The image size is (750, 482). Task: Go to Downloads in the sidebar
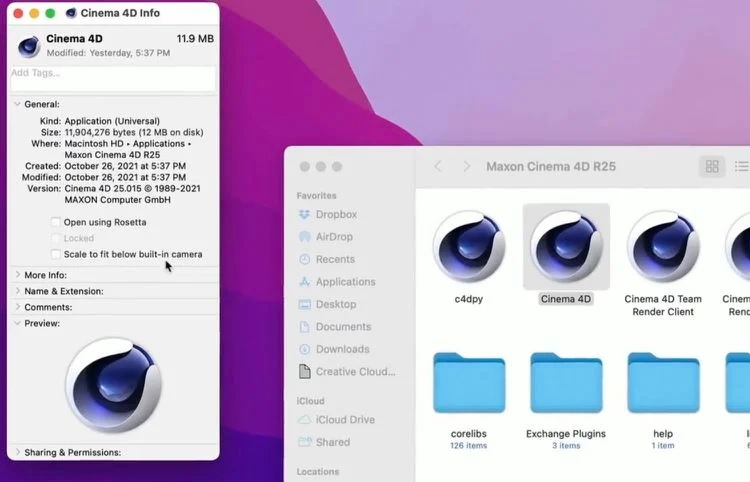[x=342, y=349]
